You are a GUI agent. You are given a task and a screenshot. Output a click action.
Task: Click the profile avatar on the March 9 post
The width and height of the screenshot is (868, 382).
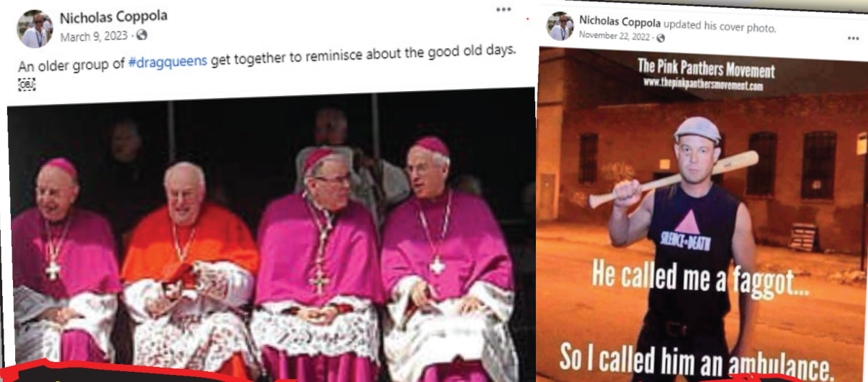(x=34, y=29)
